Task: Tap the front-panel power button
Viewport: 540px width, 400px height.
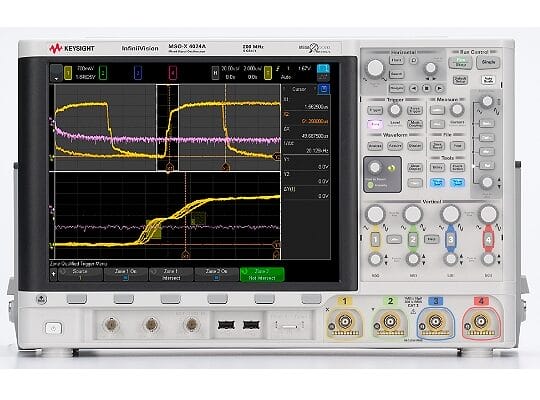Action: (53, 328)
